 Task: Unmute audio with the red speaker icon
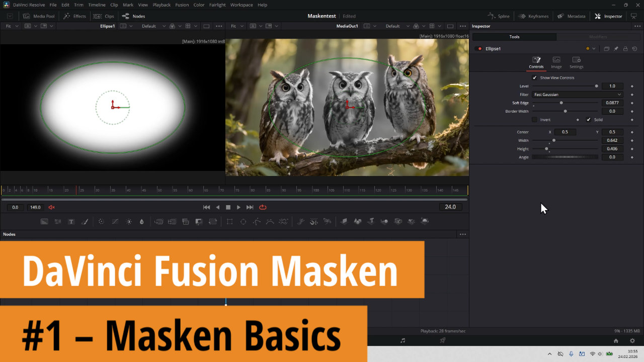tap(51, 207)
